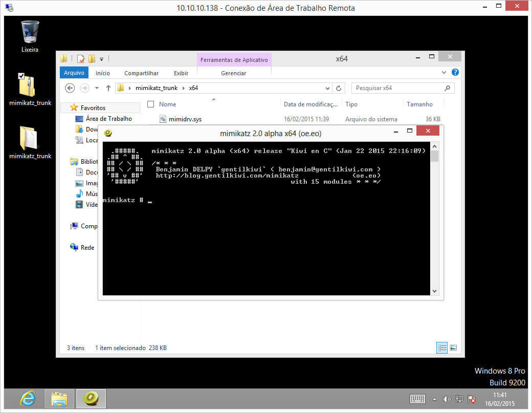Switch to the Exibir ribbon tab

tap(181, 73)
